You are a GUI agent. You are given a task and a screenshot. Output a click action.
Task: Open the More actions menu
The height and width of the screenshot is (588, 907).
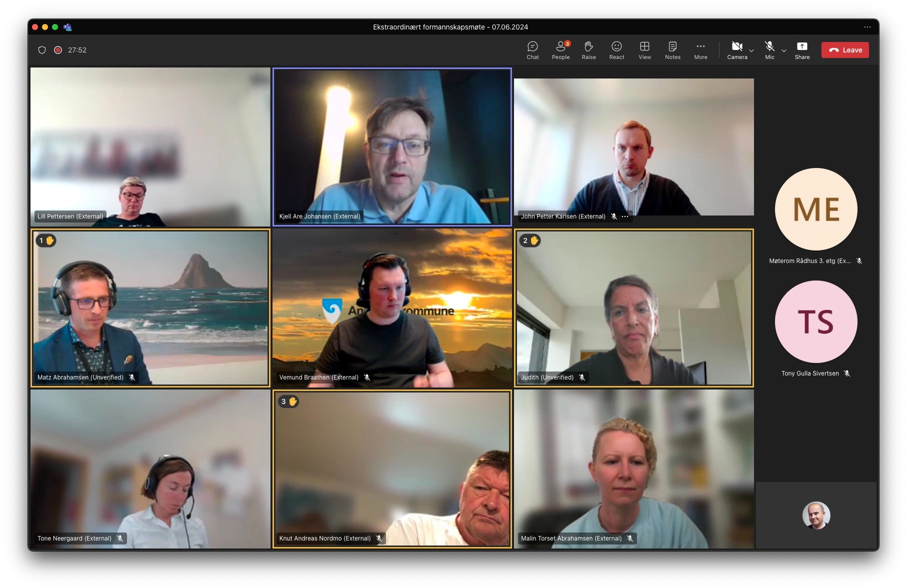pos(700,50)
